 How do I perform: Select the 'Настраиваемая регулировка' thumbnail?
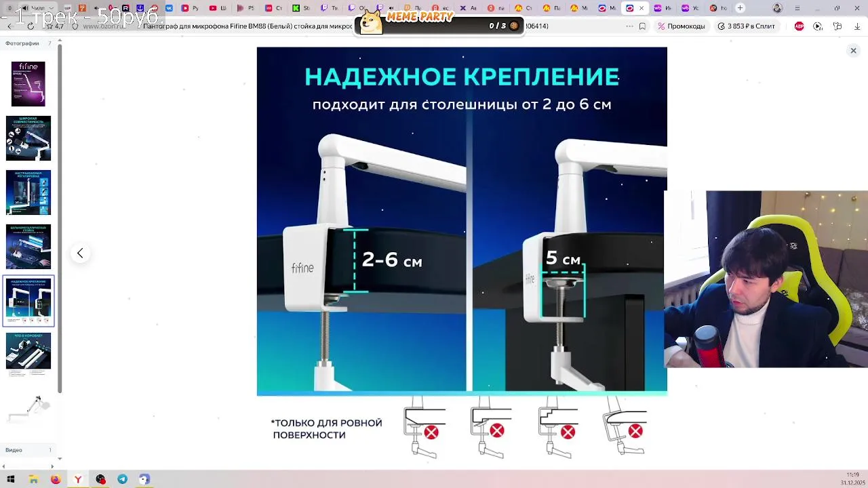[28, 192]
